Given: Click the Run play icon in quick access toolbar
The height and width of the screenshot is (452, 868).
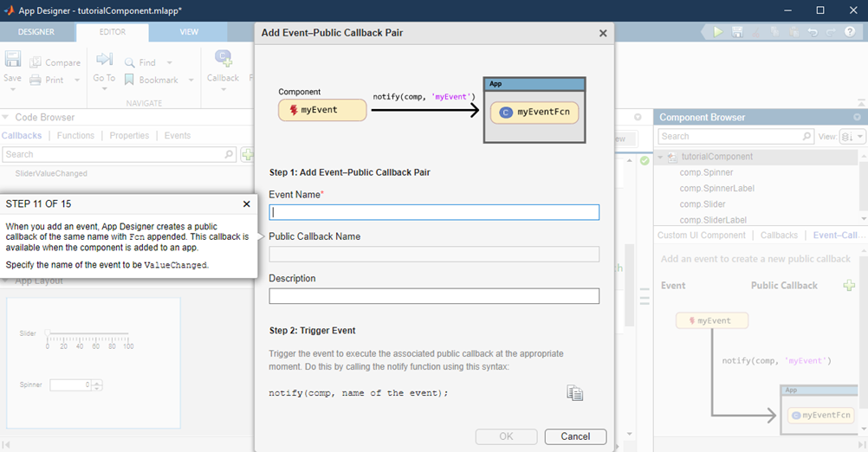Looking at the screenshot, I should 718,32.
